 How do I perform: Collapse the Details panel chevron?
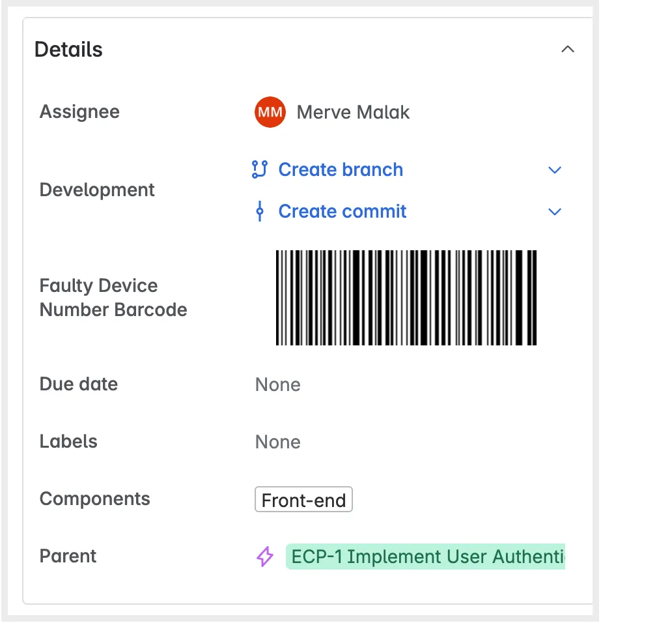[x=567, y=50]
